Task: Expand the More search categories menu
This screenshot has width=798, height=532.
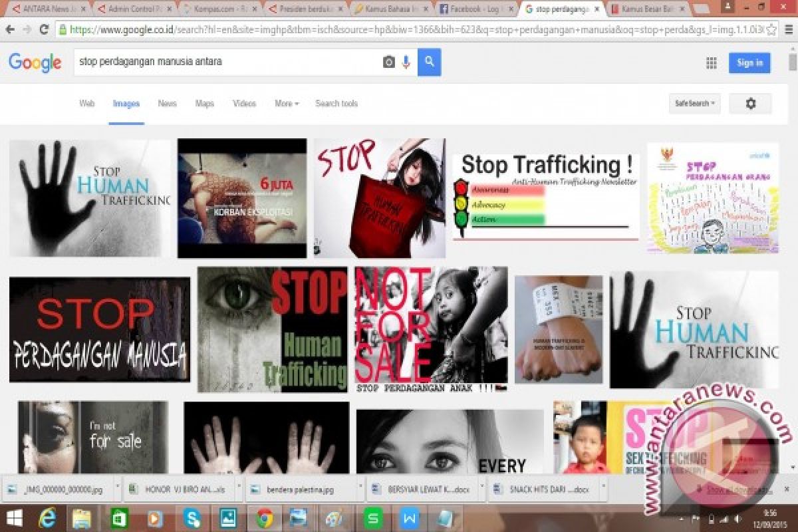Action: click(287, 104)
